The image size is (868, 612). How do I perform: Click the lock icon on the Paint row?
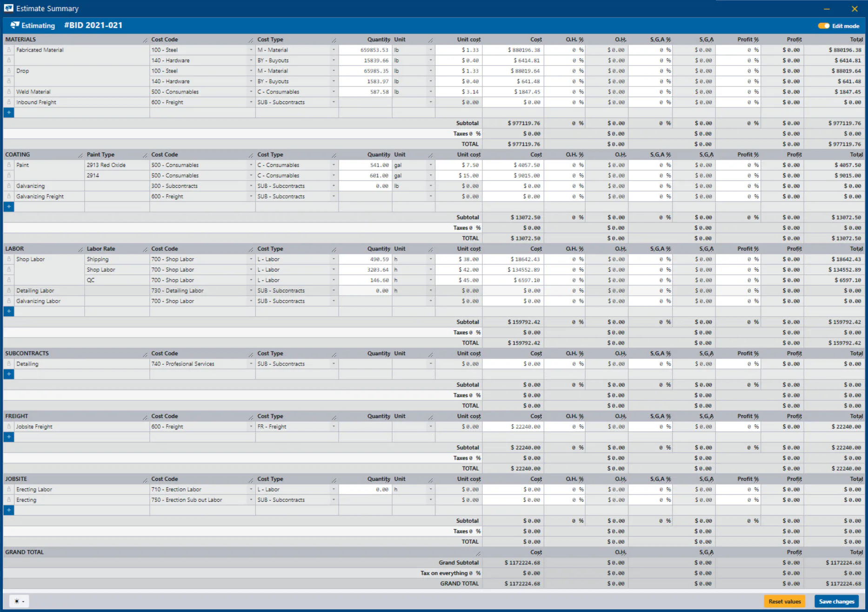(9, 165)
